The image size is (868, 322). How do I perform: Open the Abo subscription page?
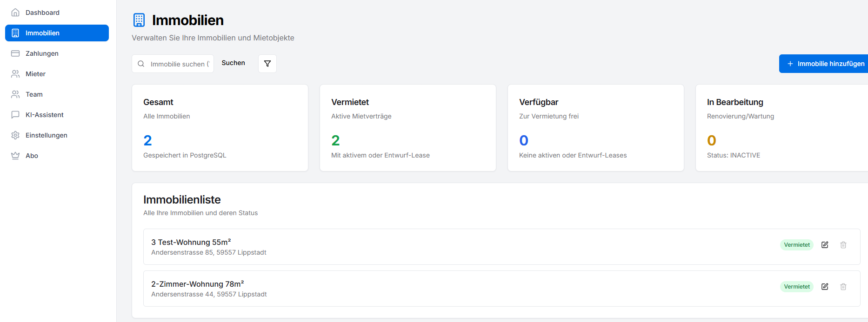point(57,156)
